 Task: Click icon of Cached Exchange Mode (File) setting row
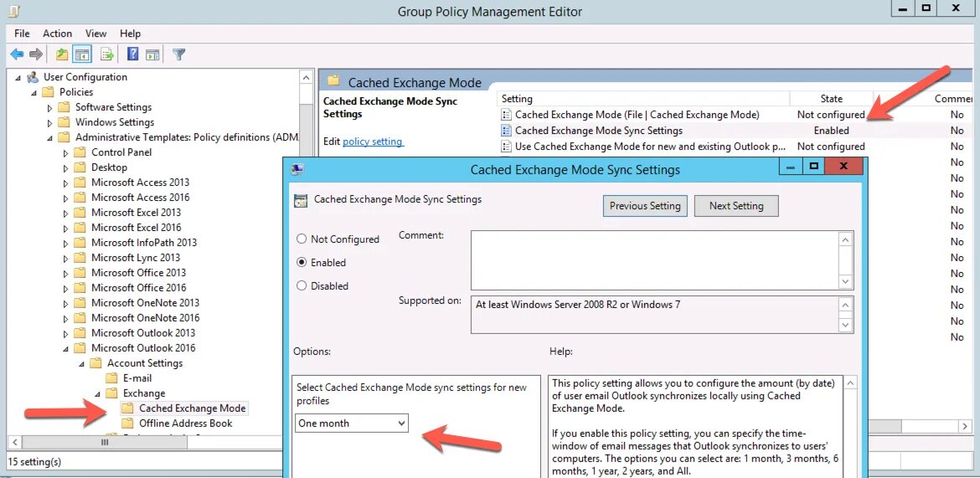[x=506, y=115]
